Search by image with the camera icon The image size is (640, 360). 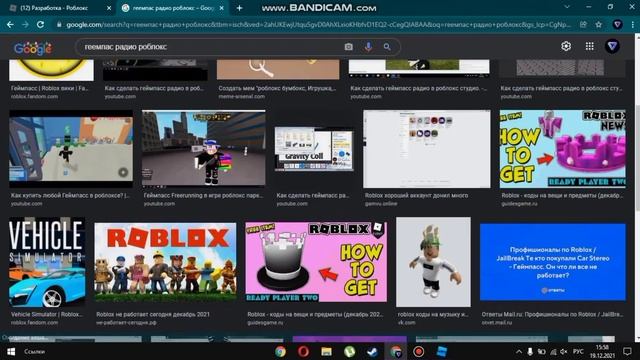(349, 47)
